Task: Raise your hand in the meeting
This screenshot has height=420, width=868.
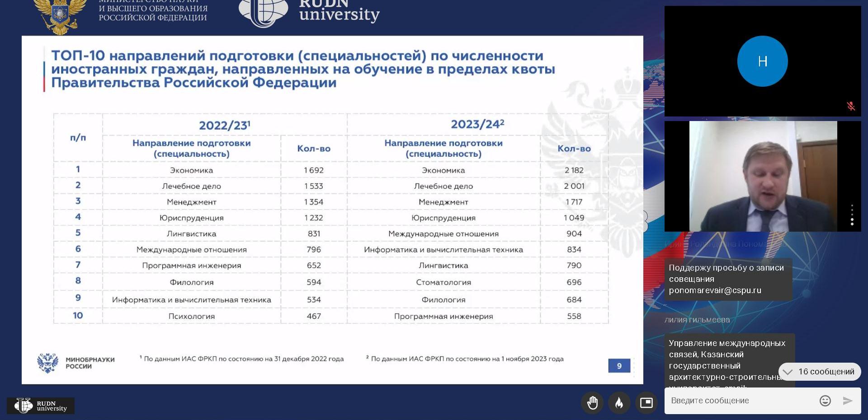Action: [592, 402]
